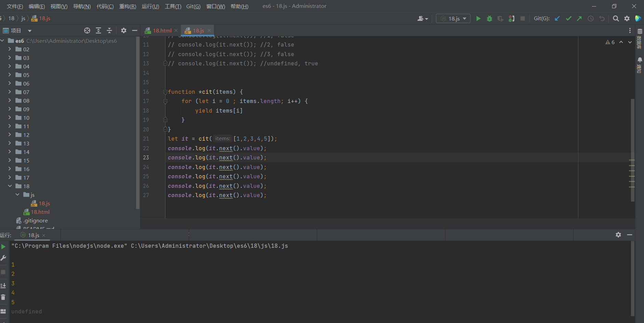Open editor tabs more options menu
Screen dimensions: 644x323
[x=630, y=30]
